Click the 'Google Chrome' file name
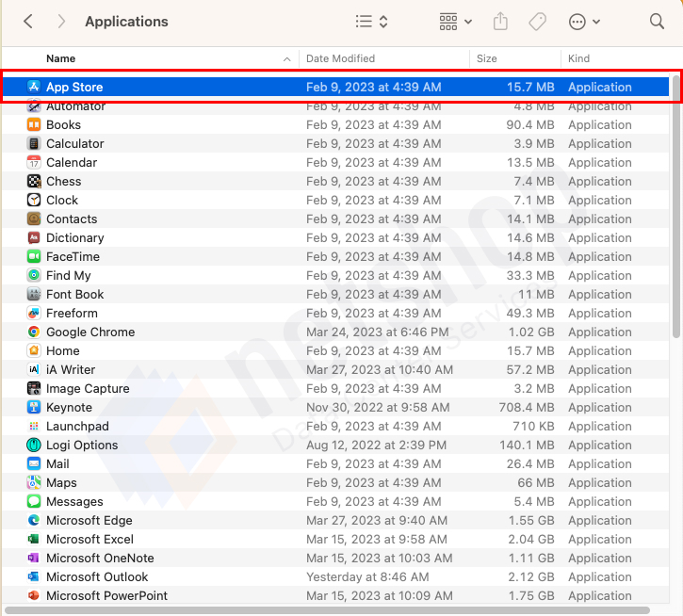Screen dimensions: 683x616 (x=90, y=332)
